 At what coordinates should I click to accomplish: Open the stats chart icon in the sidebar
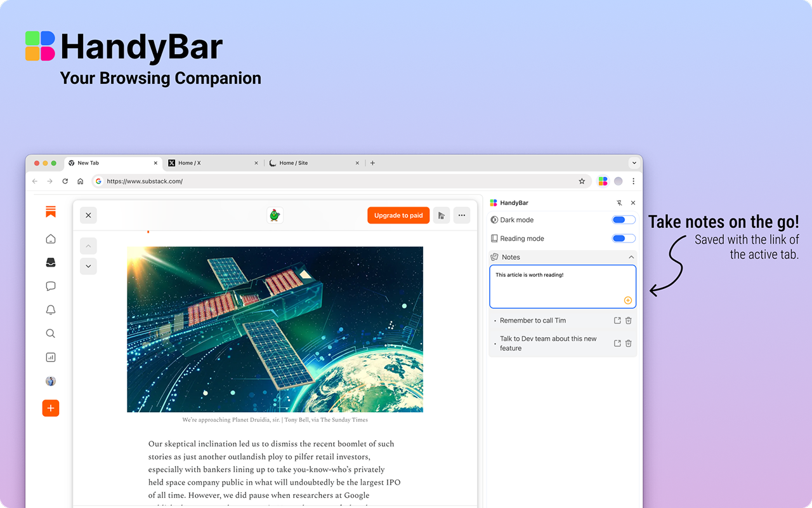point(51,357)
